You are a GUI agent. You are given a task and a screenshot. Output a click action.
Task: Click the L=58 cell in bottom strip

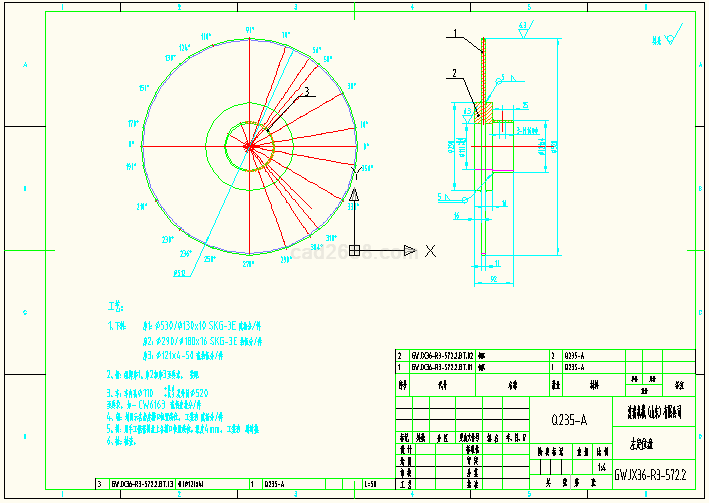[x=369, y=484]
